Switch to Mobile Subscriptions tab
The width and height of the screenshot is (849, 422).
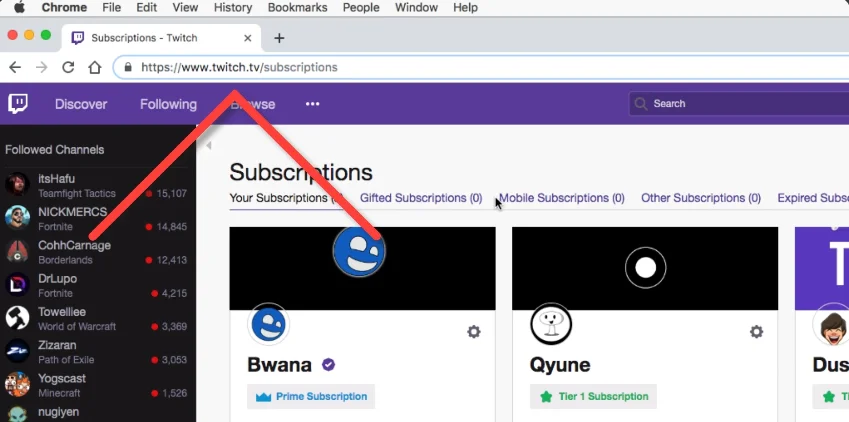[x=561, y=198]
